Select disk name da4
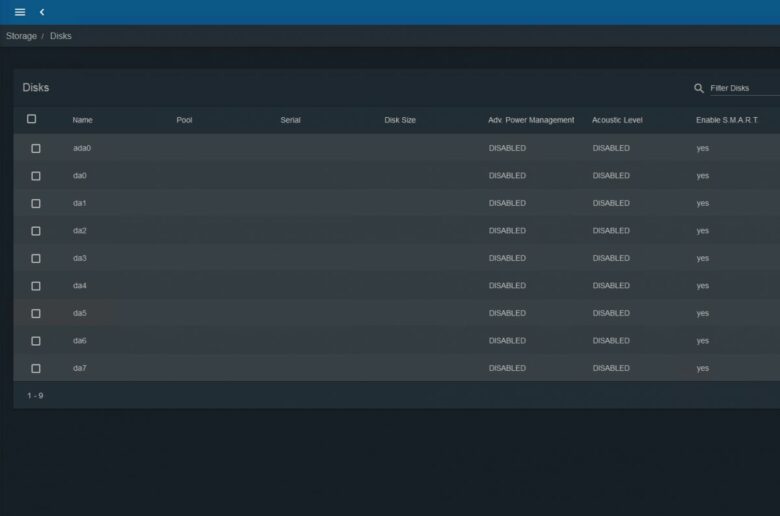 (80, 286)
